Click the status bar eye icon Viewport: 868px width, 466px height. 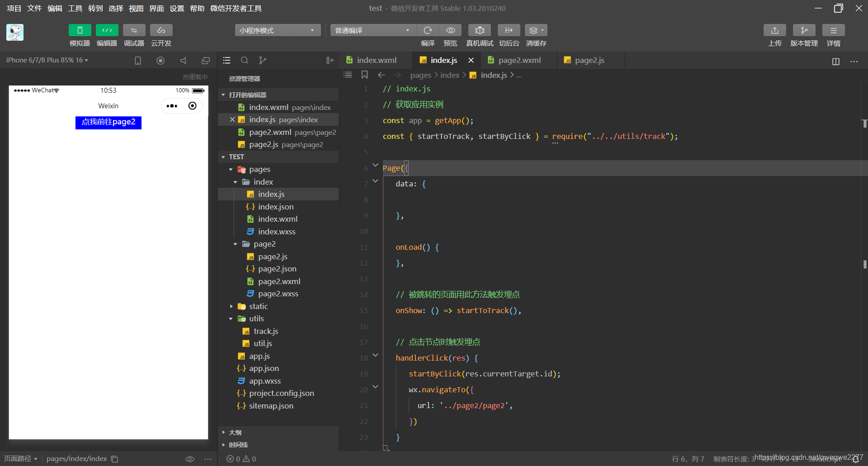(190, 459)
